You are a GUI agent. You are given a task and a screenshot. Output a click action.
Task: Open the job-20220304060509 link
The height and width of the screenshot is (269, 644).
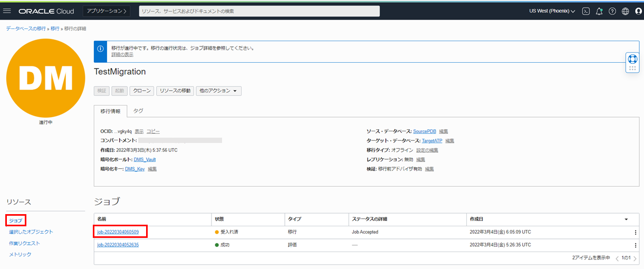[x=118, y=232]
